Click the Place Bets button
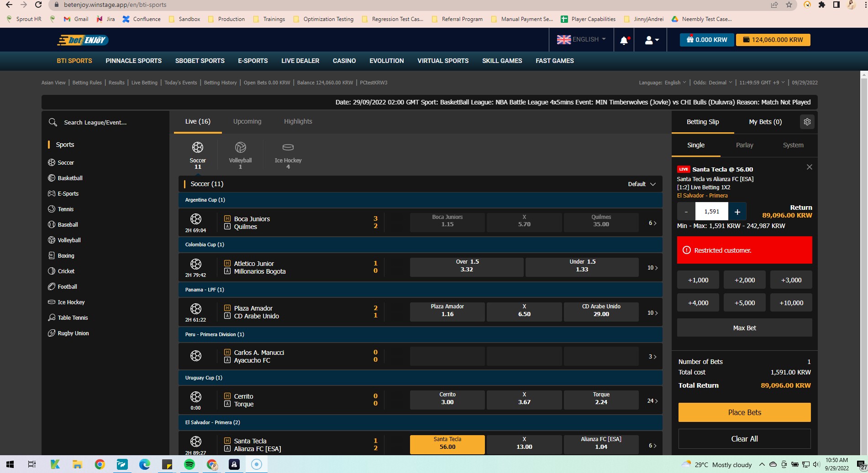 744,412
